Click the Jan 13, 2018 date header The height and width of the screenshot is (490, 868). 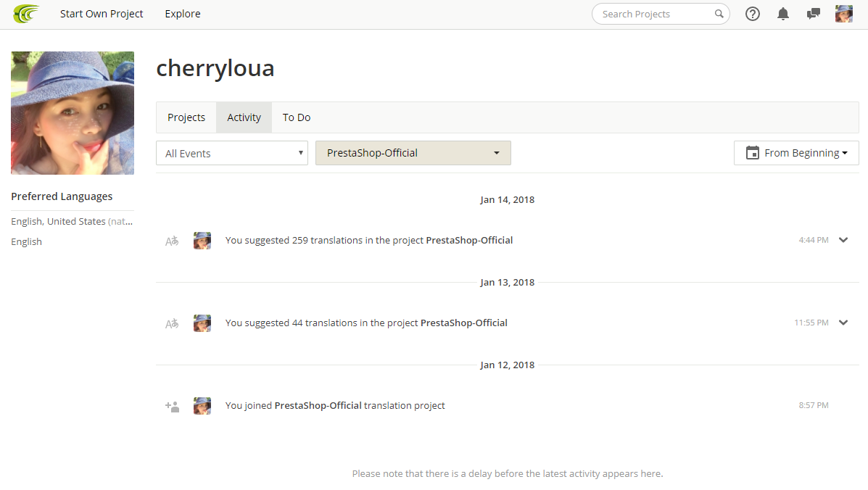[507, 282]
